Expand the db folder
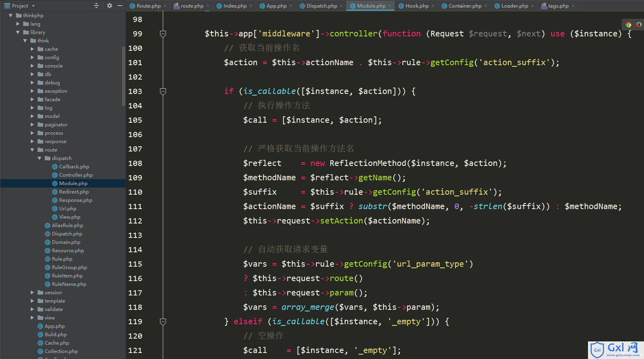Image resolution: width=644 pixels, height=359 pixels. 32,74
